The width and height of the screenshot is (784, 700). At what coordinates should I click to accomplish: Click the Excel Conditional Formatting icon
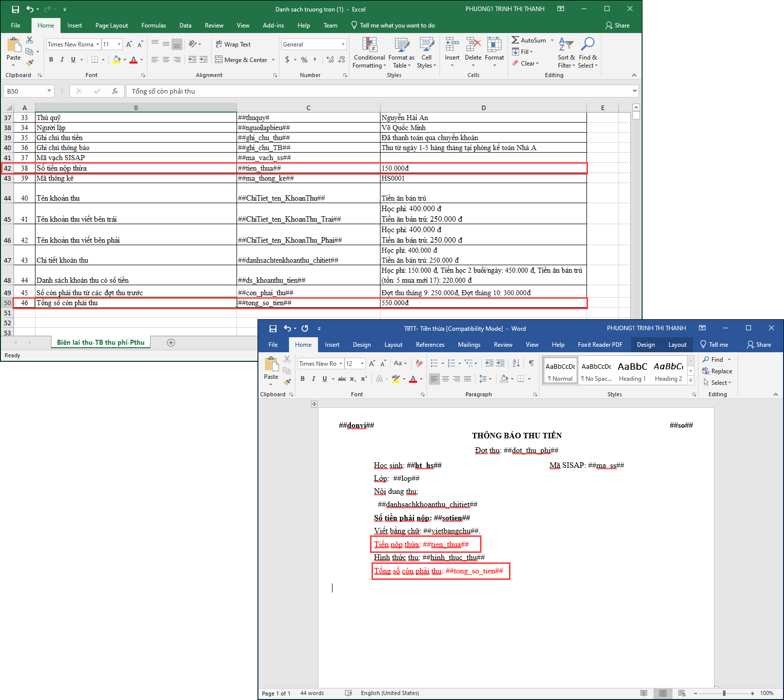[369, 46]
